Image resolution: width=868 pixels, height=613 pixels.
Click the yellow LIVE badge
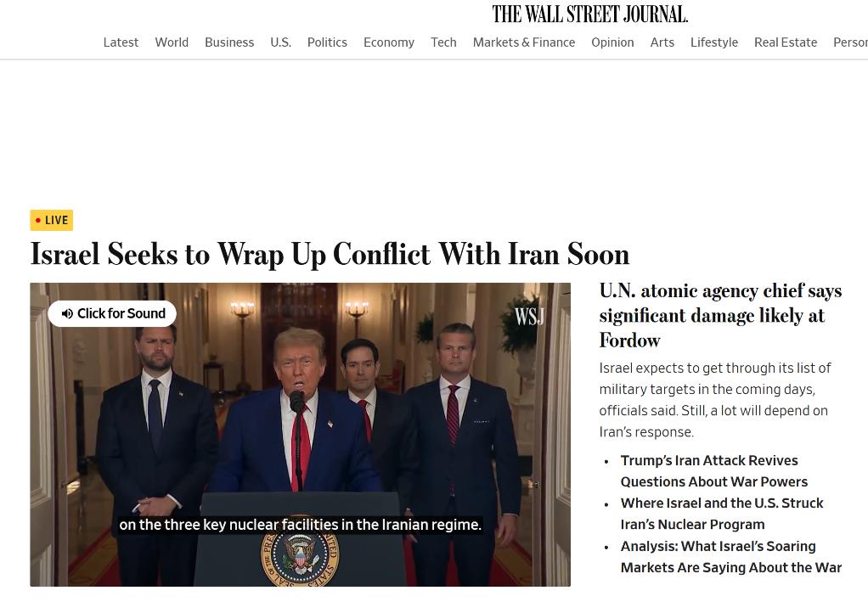click(x=52, y=220)
